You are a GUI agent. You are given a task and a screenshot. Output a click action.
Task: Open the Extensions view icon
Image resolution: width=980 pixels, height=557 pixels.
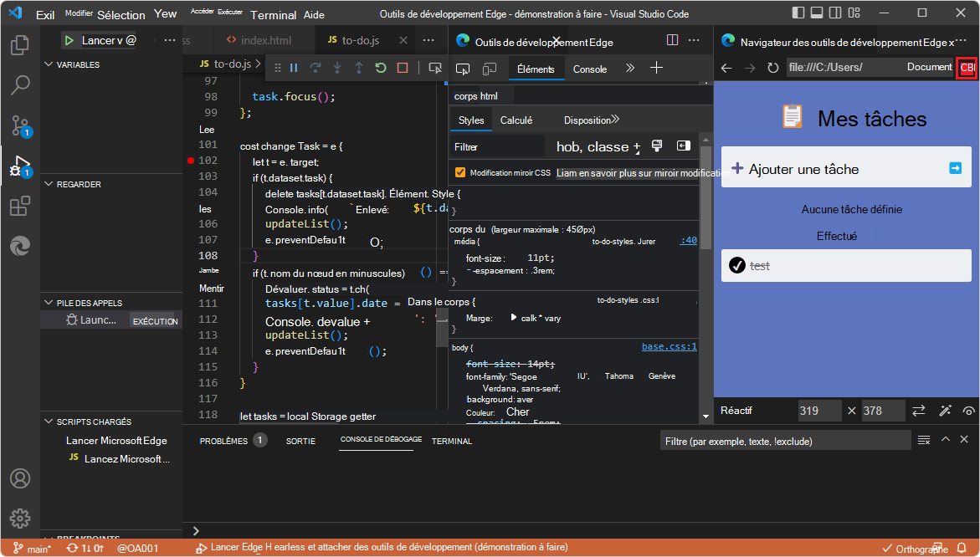(x=20, y=206)
